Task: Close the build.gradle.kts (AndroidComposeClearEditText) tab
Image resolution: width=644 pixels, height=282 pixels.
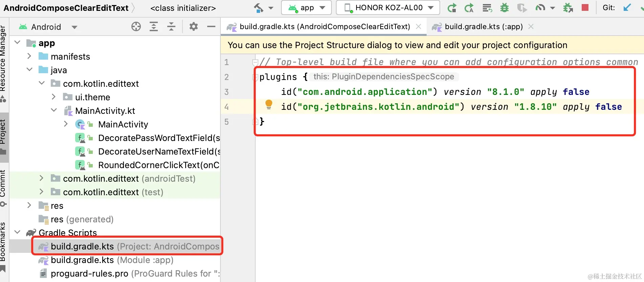Action: (x=419, y=26)
